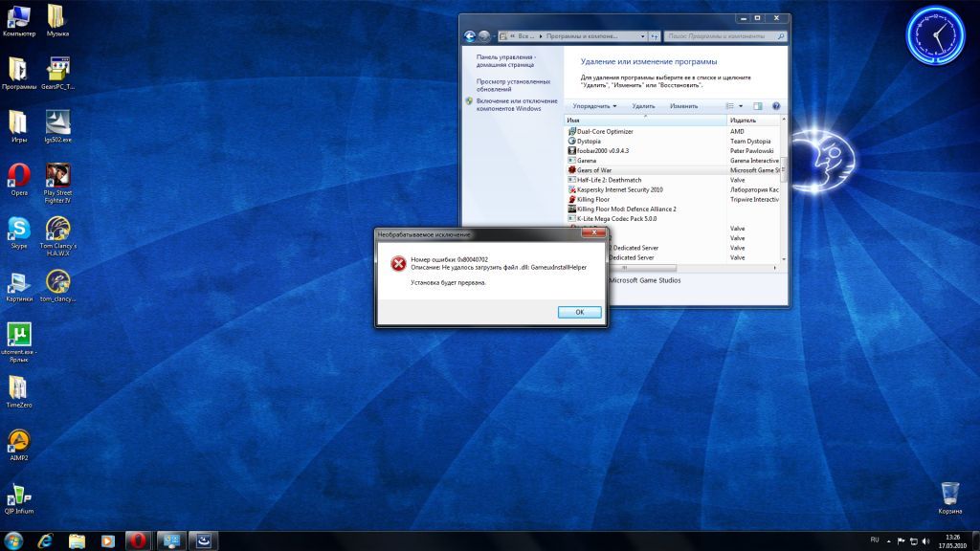Click Изменить in the programs toolbar

click(683, 106)
